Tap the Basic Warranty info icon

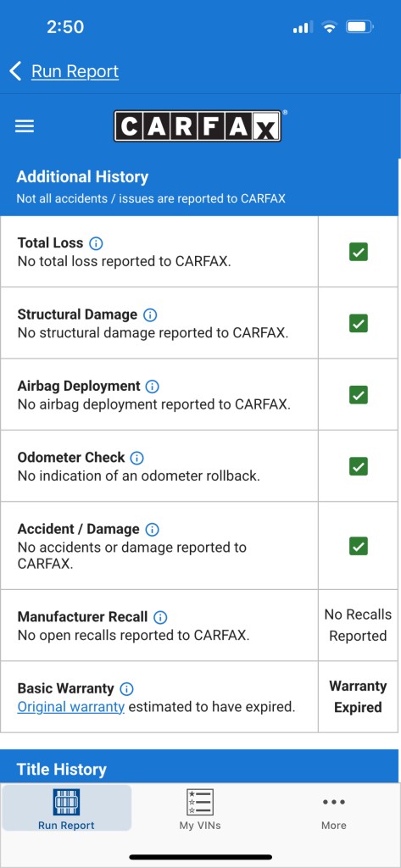coord(127,689)
